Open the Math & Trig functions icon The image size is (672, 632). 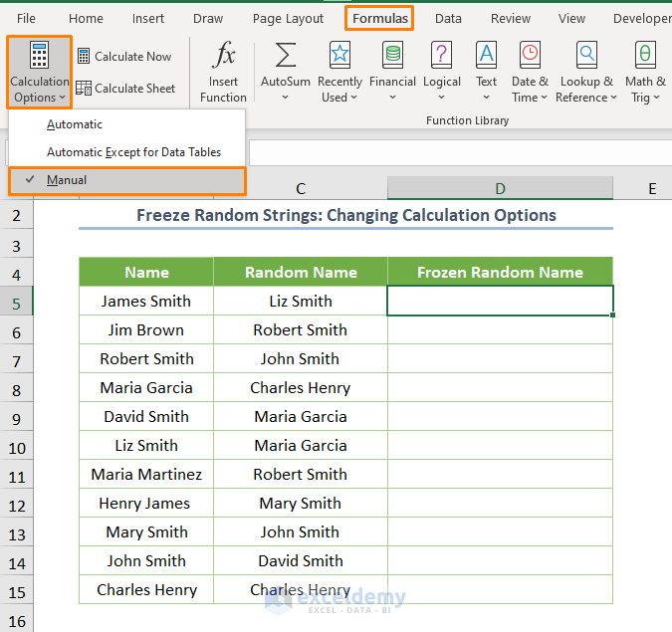[x=645, y=55]
